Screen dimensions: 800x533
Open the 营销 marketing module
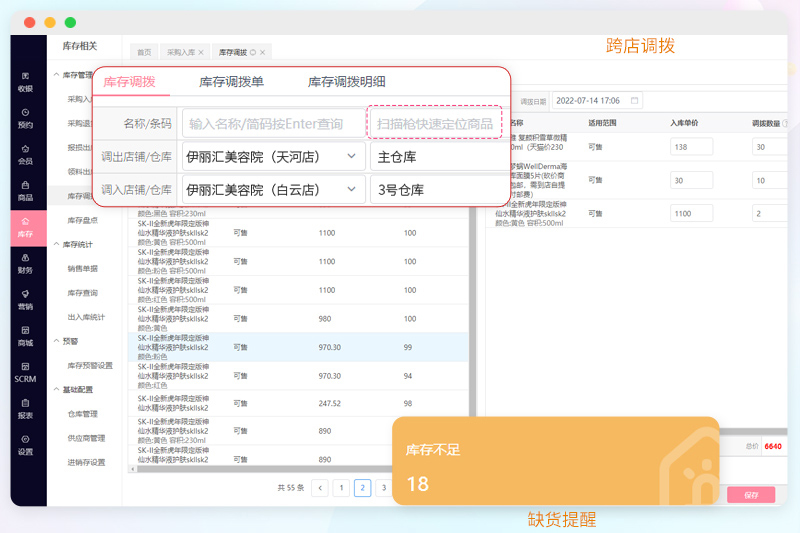click(26, 299)
